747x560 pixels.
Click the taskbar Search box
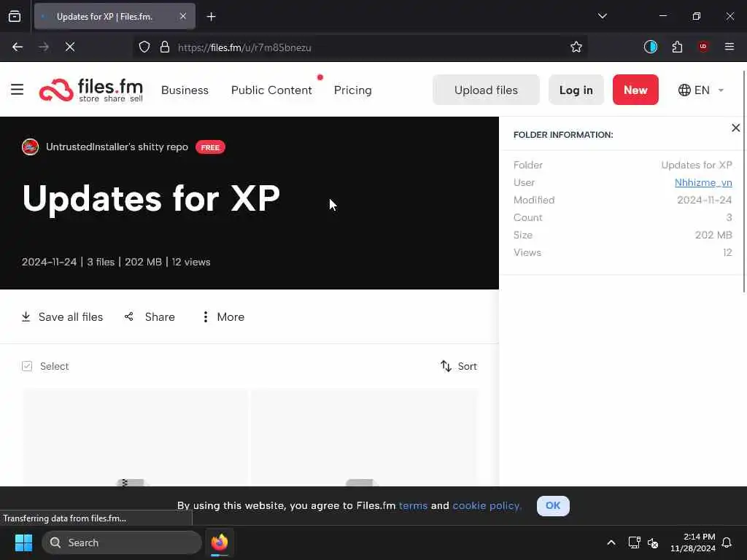(x=122, y=542)
